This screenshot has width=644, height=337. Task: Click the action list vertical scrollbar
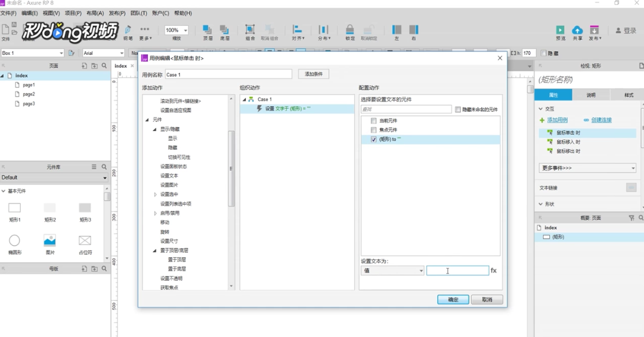231,168
